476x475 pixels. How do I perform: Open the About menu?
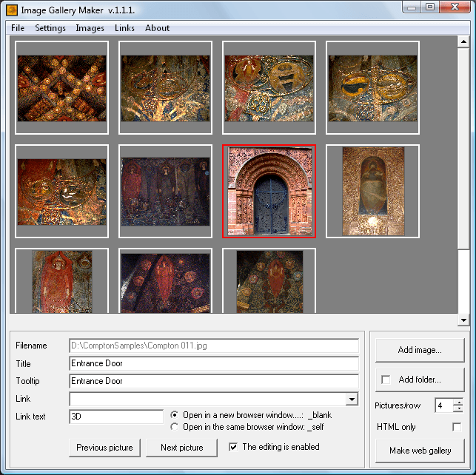[x=157, y=28]
